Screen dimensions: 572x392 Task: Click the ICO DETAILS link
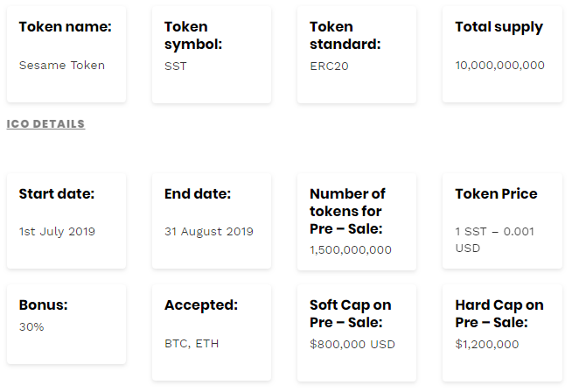[x=45, y=124]
